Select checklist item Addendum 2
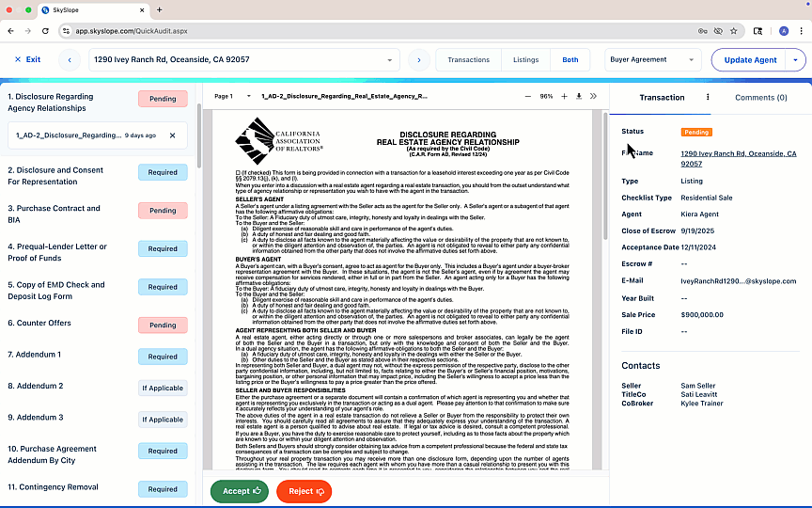The height and width of the screenshot is (508, 812). click(35, 387)
